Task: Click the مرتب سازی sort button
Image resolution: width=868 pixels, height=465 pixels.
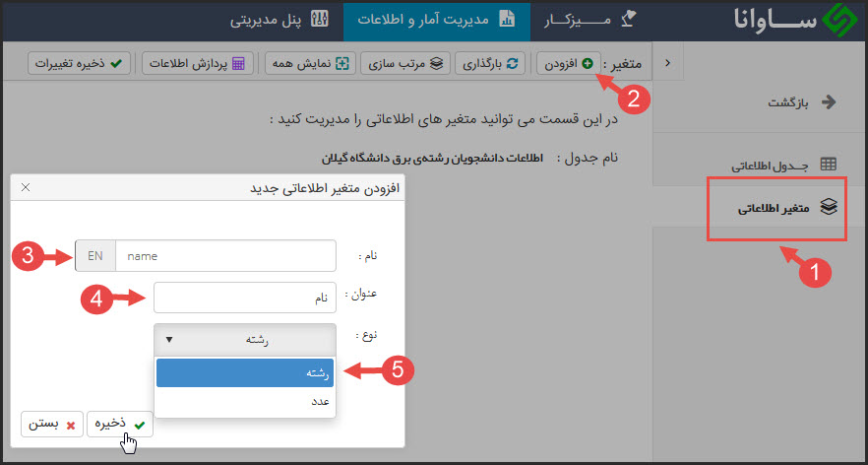Action: 405,64
